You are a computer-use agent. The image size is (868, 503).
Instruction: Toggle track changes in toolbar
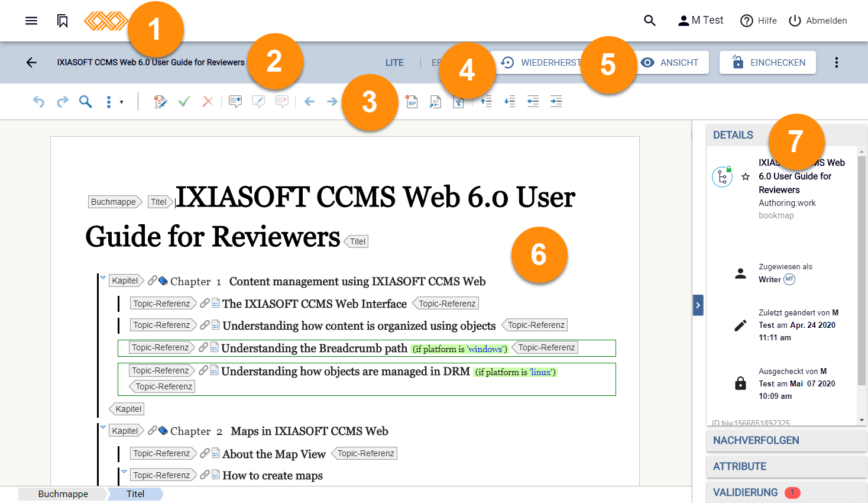click(x=160, y=102)
